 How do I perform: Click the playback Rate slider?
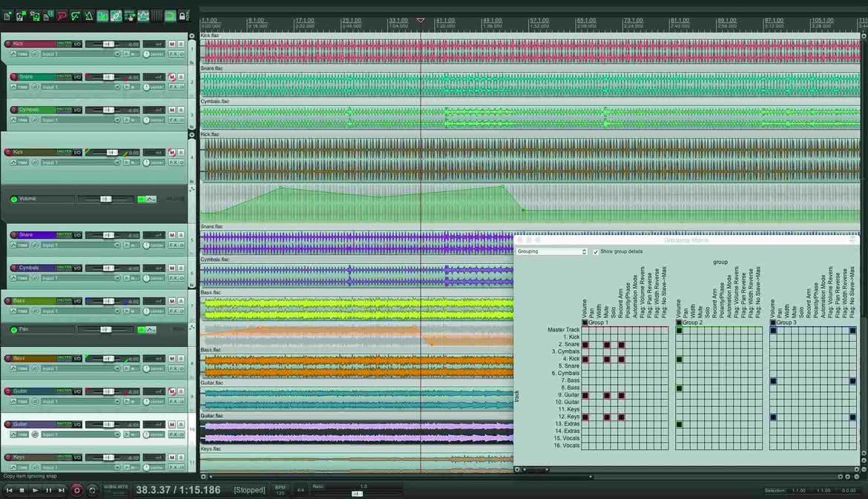(358, 494)
